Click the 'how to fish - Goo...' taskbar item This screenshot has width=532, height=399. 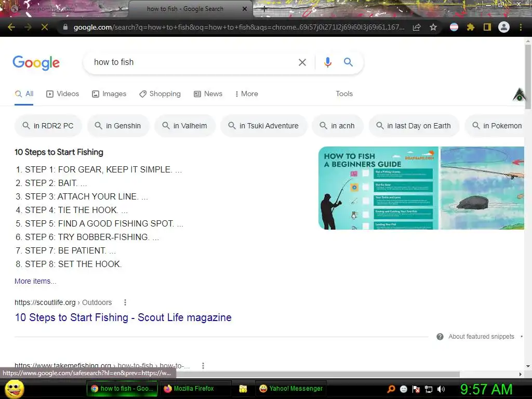click(x=122, y=389)
